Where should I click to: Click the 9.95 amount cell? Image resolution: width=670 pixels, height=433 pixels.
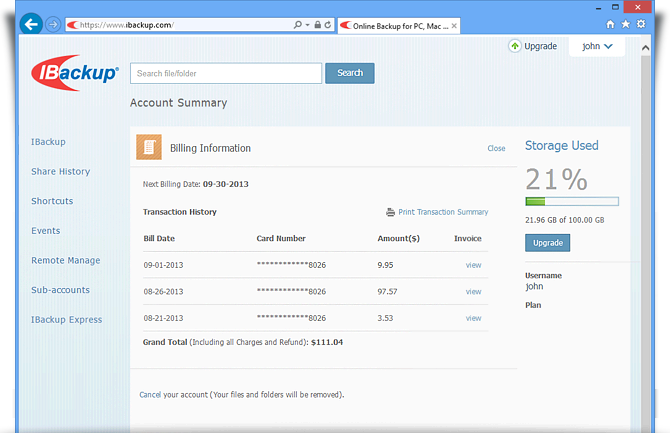click(x=385, y=265)
